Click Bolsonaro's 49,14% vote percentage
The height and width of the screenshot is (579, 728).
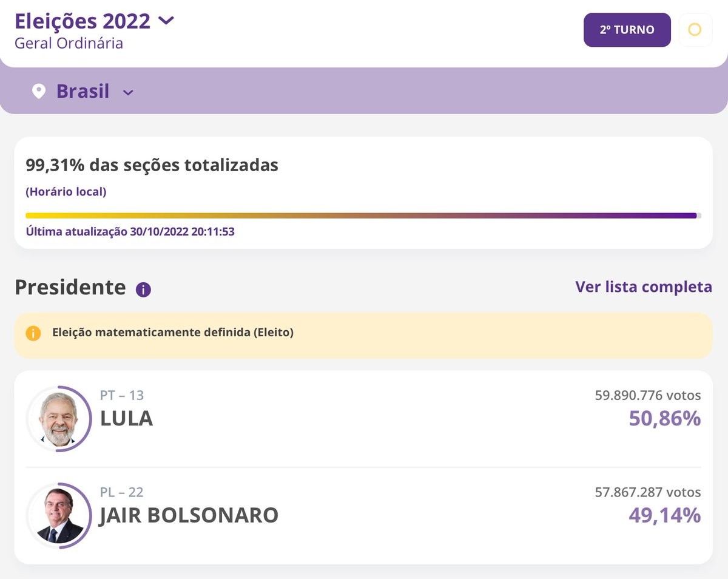[665, 515]
